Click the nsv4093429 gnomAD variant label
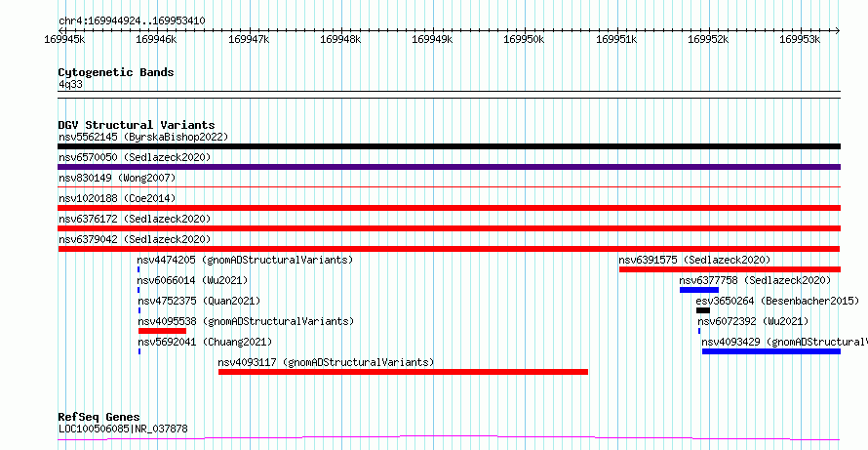The height and width of the screenshot is (450, 868). pyautogui.click(x=784, y=342)
